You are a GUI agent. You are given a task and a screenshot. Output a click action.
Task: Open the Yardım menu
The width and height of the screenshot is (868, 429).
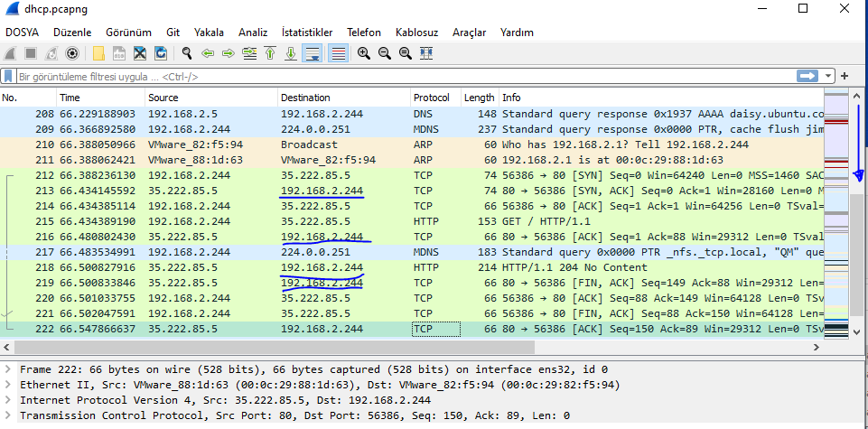click(x=517, y=33)
